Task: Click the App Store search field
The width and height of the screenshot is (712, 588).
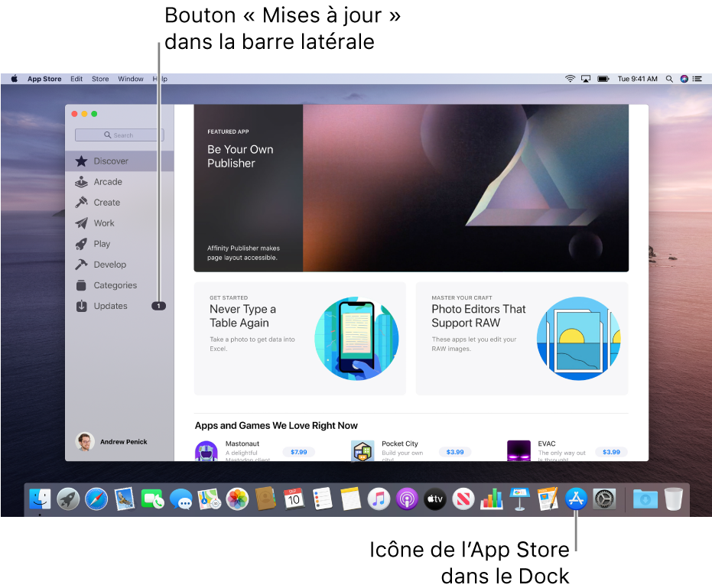Action: [119, 135]
